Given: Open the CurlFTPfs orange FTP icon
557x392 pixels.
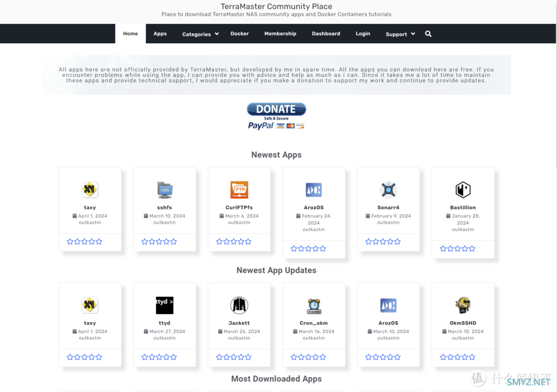Looking at the screenshot, I should pyautogui.click(x=239, y=190).
